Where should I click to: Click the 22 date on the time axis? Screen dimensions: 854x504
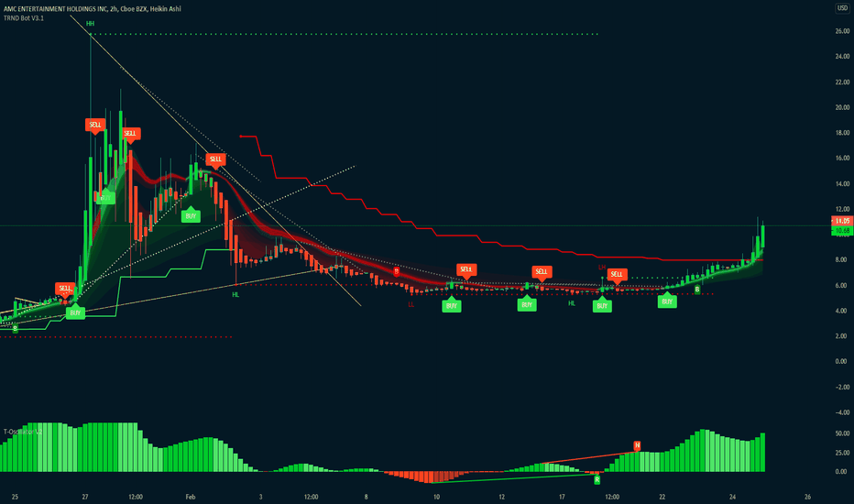tap(662, 497)
